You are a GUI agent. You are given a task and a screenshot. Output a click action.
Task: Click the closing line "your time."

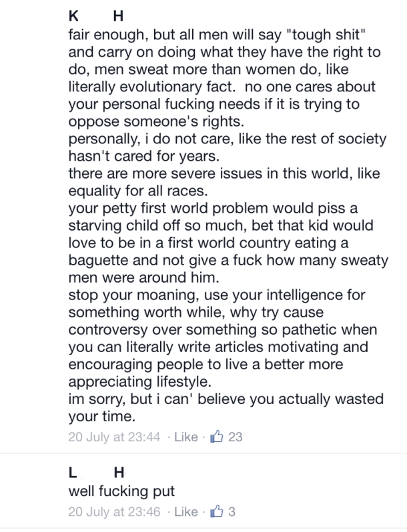click(102, 417)
